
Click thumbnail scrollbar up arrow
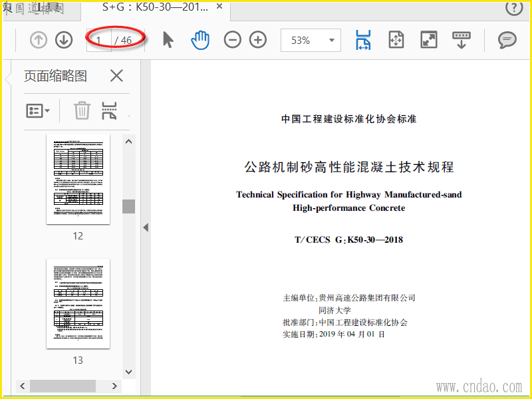coord(128,142)
